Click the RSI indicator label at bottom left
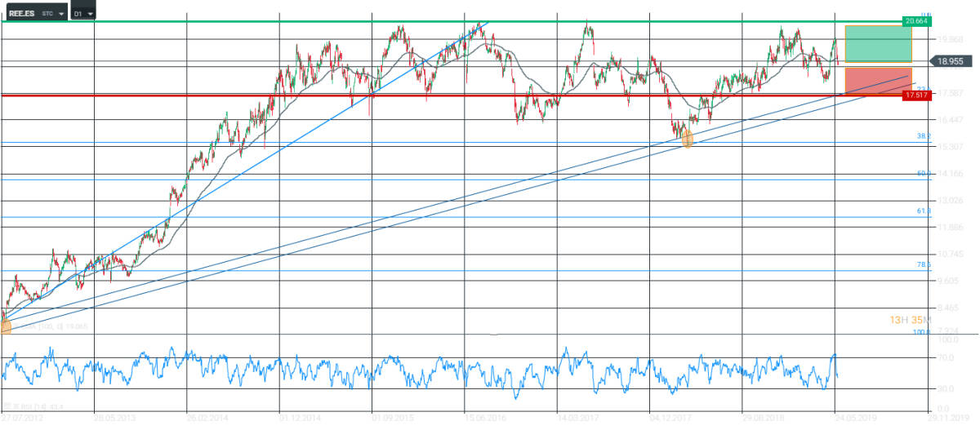The image size is (980, 430). click(x=33, y=406)
